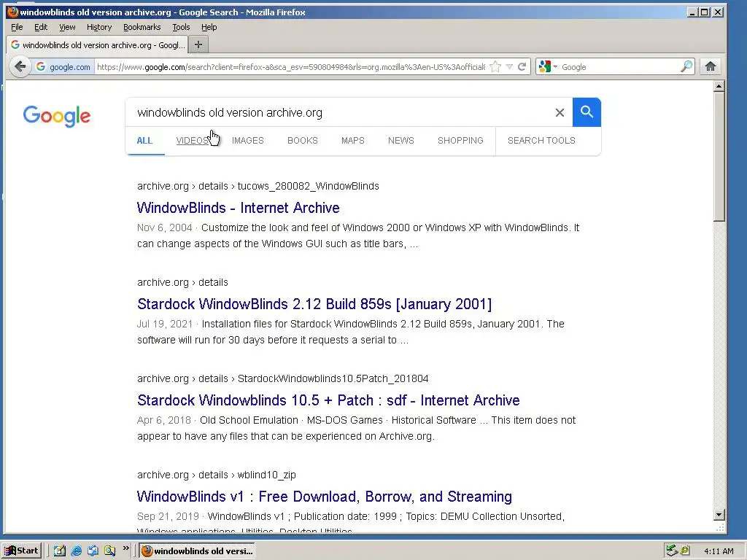The width and height of the screenshot is (747, 560).
Task: Open the Help menu
Action: click(x=209, y=27)
